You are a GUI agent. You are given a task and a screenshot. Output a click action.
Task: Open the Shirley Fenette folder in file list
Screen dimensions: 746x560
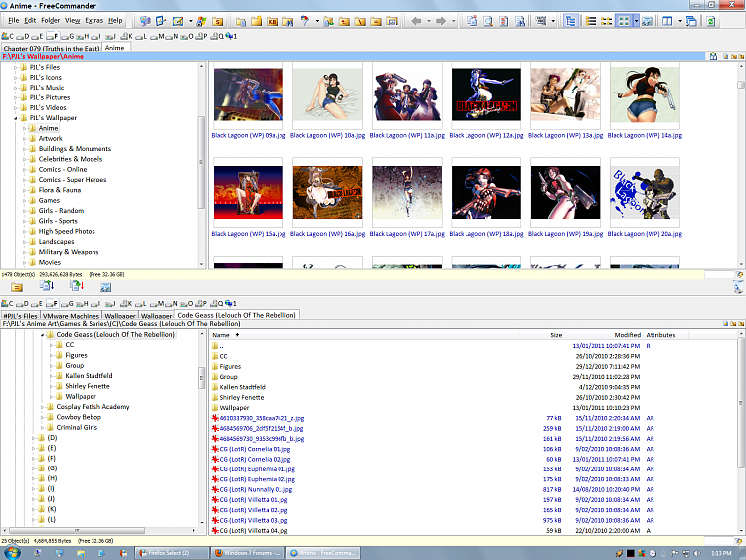pos(242,397)
